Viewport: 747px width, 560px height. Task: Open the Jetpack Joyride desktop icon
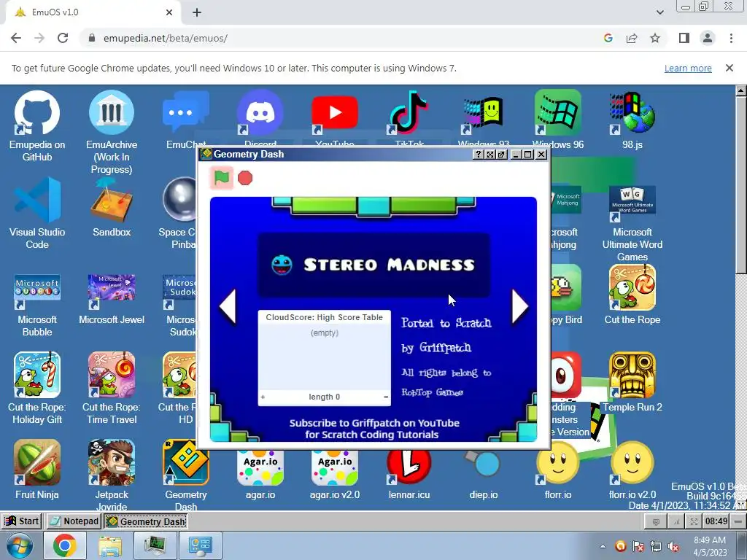point(112,474)
